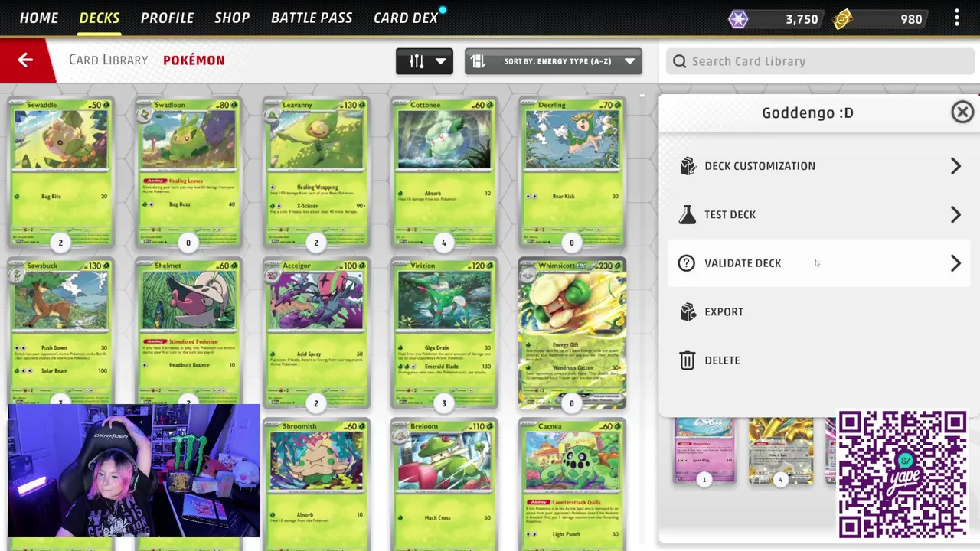Click the Delete trash can icon
The height and width of the screenshot is (551, 980).
click(x=688, y=360)
